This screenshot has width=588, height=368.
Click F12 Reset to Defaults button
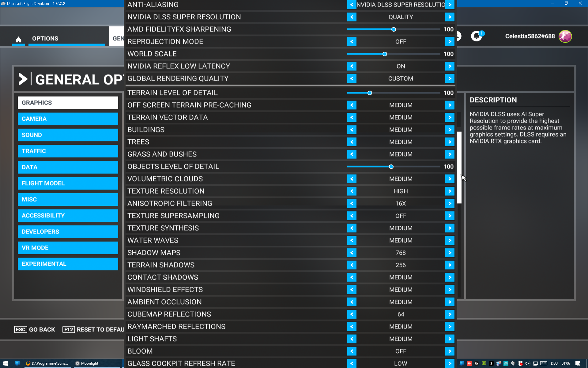click(93, 329)
